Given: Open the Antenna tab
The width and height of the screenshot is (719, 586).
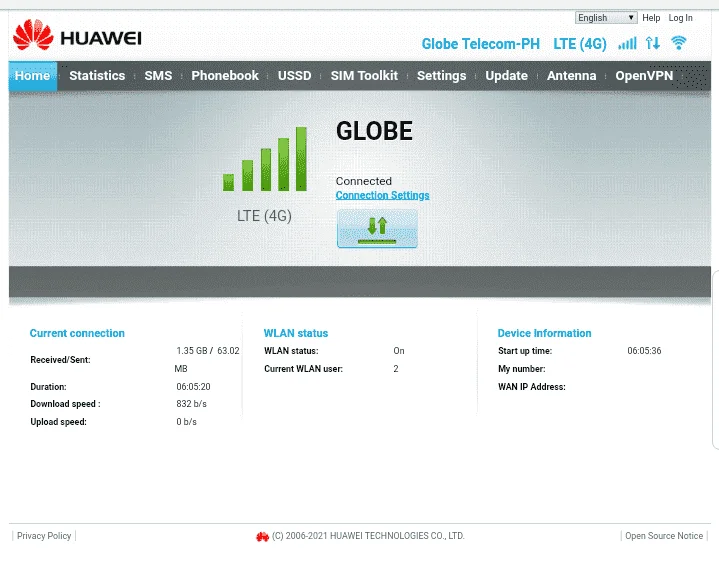Looking at the screenshot, I should click(x=571, y=76).
